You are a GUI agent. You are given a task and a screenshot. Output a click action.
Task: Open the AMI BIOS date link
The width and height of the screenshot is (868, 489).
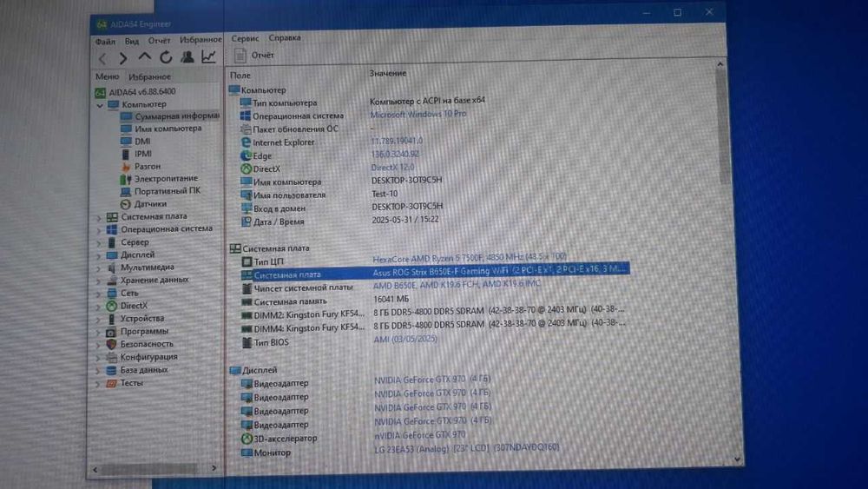pos(405,339)
